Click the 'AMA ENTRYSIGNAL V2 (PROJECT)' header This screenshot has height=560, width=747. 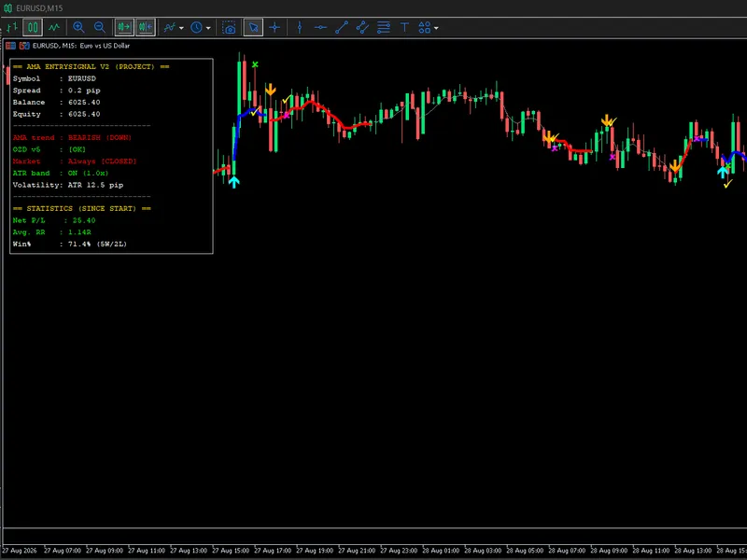91,66
